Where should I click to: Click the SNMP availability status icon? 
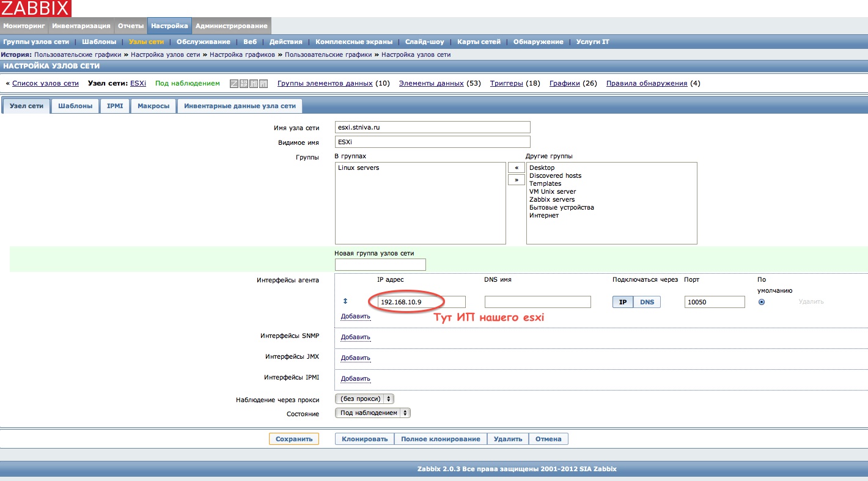244,84
